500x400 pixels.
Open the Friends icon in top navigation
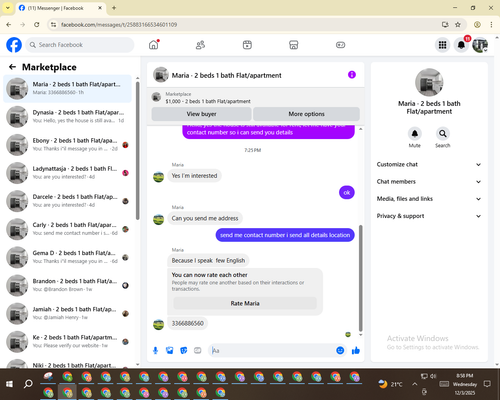click(200, 45)
